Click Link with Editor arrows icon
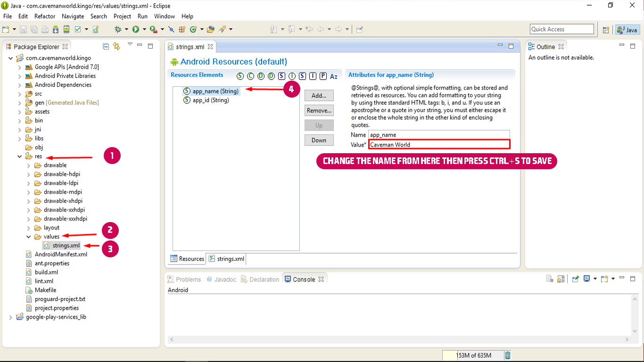This screenshot has width=644, height=362. 116,46
